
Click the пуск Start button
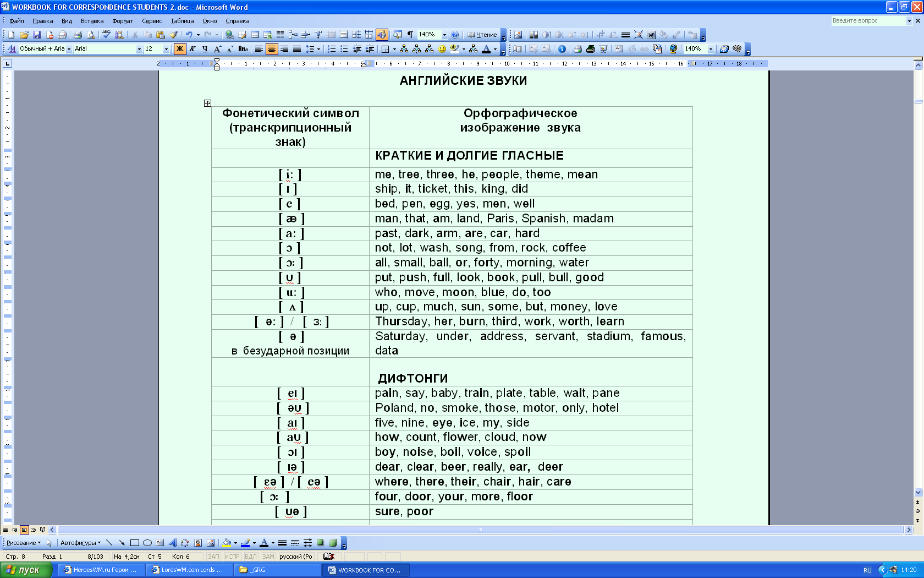26,570
